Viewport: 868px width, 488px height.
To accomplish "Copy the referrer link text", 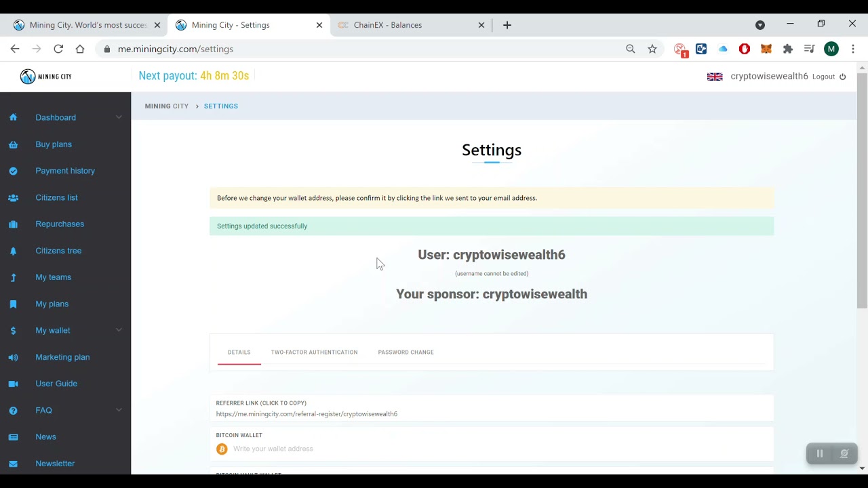I will (307, 414).
